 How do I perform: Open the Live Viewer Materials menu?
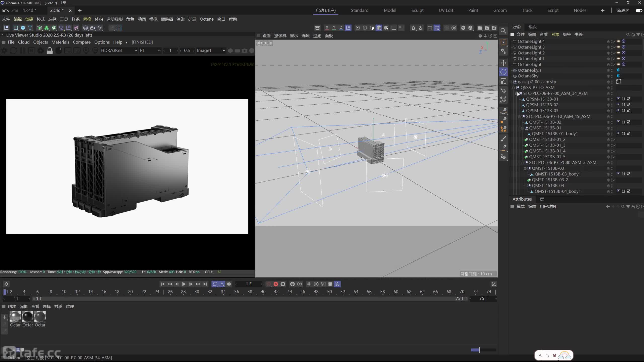click(x=60, y=42)
